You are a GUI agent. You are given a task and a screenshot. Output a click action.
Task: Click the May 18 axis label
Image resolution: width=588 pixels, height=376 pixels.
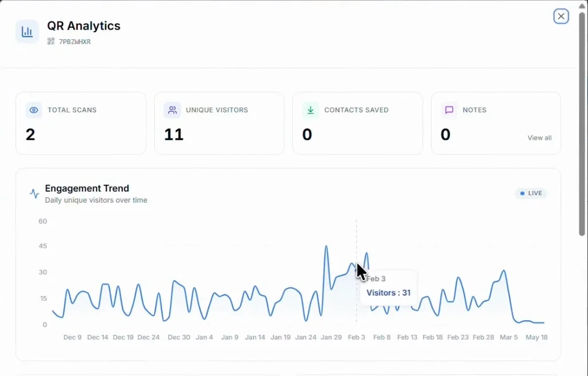(x=537, y=337)
